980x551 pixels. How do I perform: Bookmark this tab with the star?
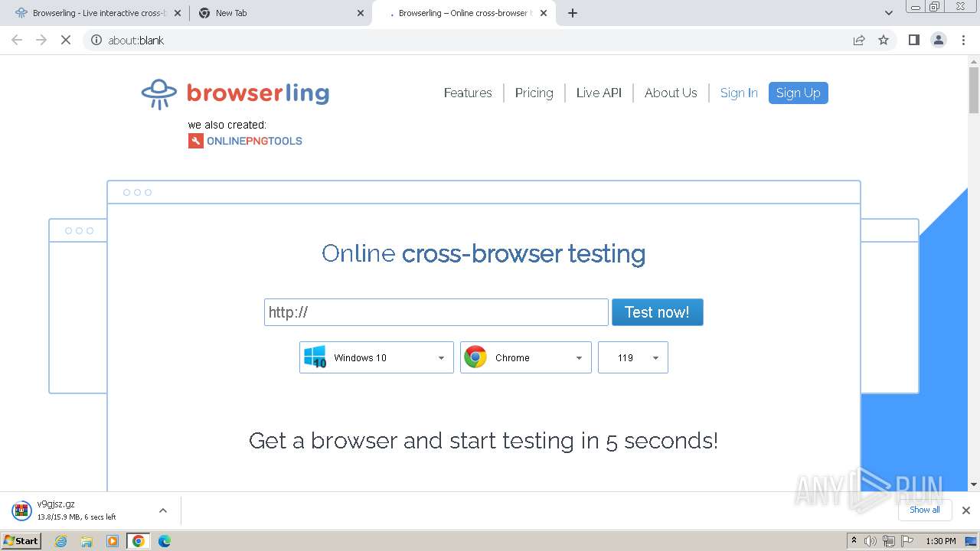pos(884,40)
